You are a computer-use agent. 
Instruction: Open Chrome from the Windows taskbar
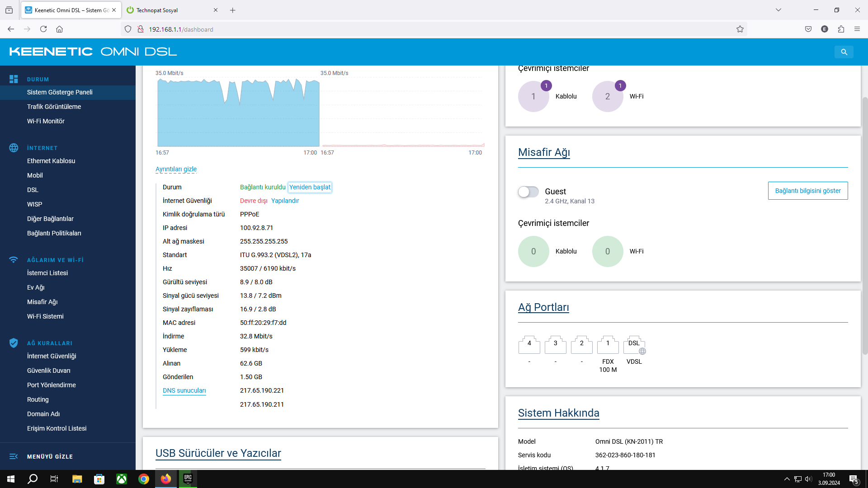(144, 479)
